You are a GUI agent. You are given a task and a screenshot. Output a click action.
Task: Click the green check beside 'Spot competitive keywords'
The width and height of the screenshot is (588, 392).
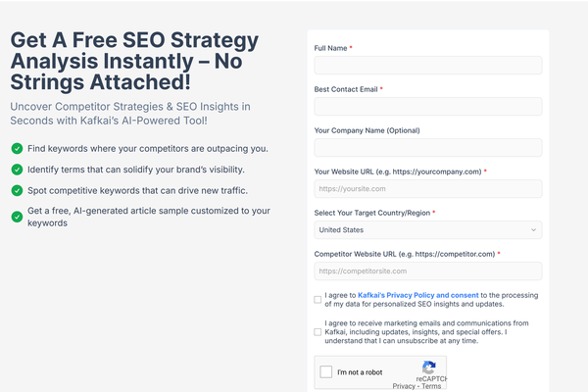17,190
